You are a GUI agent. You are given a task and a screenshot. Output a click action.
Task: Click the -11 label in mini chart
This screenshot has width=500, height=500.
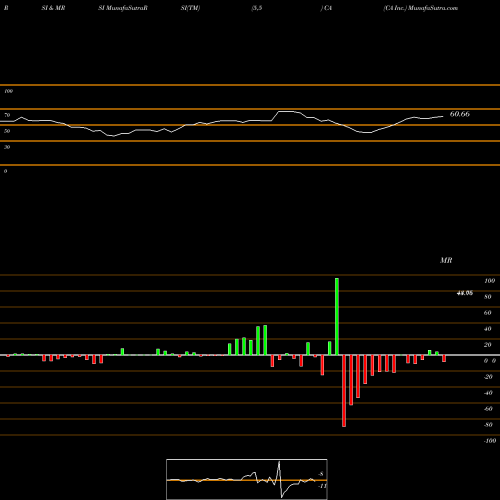click(322, 486)
